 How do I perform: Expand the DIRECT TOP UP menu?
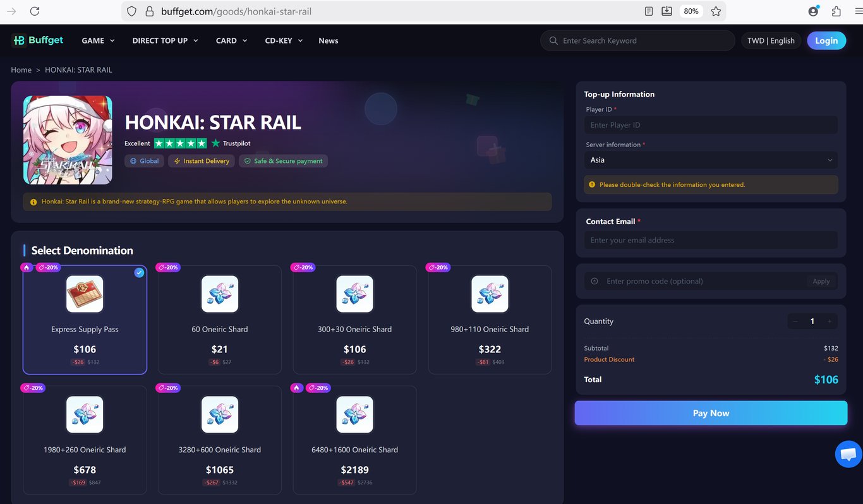point(165,40)
